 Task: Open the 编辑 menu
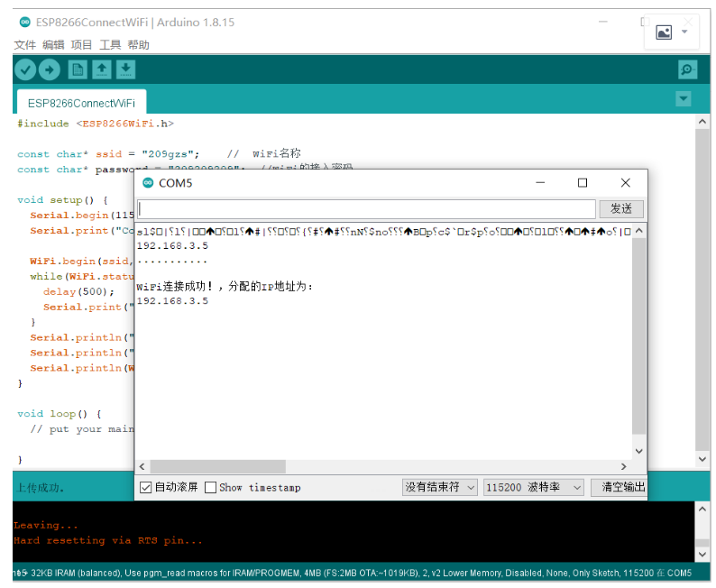(53, 45)
